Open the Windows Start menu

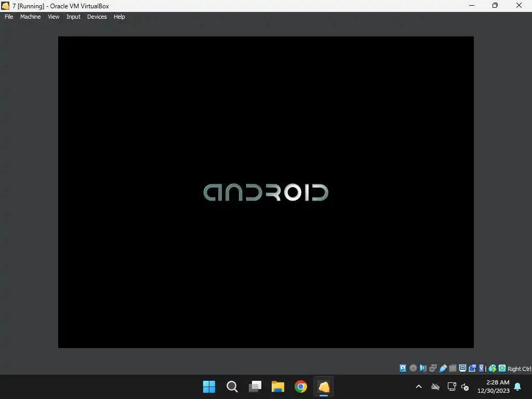pos(209,387)
